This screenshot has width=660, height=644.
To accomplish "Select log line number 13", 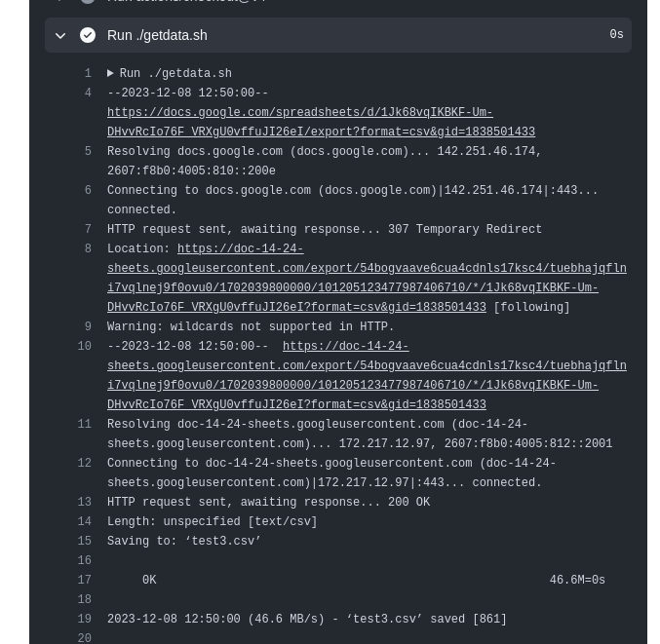I will pyautogui.click(x=84, y=503).
